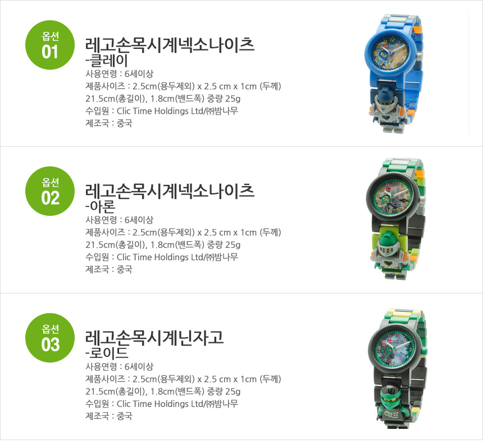483x448 pixels.
Task: Click the blue watch face dial
Action: pyautogui.click(x=388, y=52)
